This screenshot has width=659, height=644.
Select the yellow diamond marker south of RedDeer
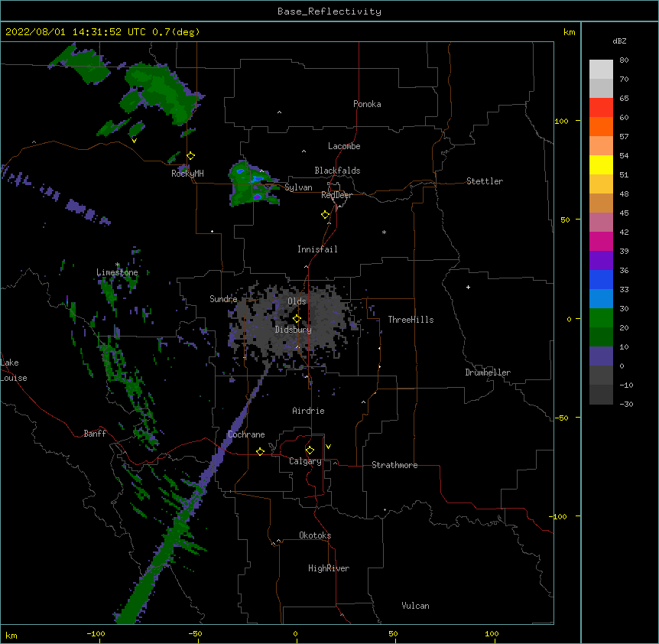326,215
